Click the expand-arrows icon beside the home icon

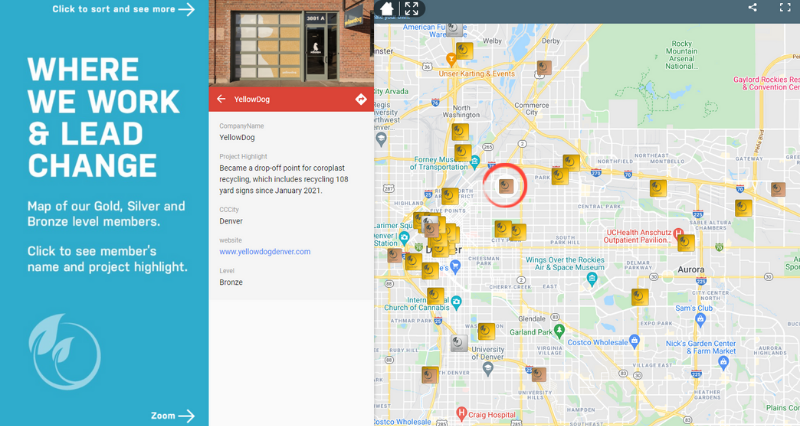coord(411,9)
